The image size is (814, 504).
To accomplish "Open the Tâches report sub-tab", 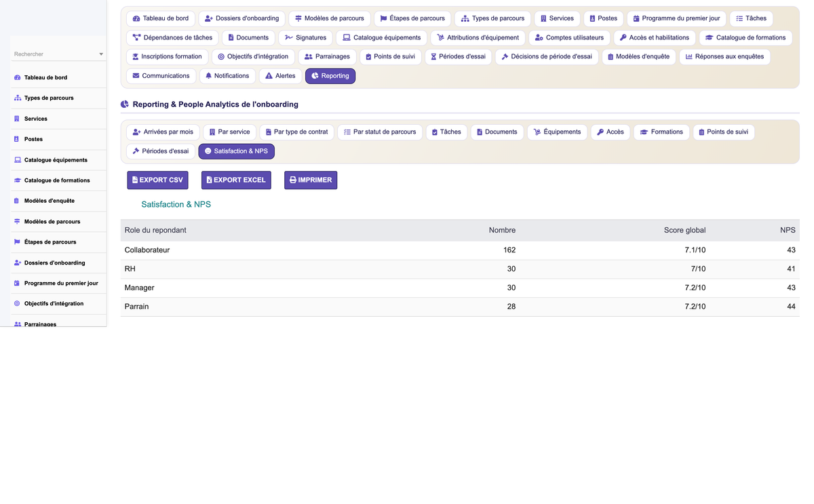I will [446, 132].
